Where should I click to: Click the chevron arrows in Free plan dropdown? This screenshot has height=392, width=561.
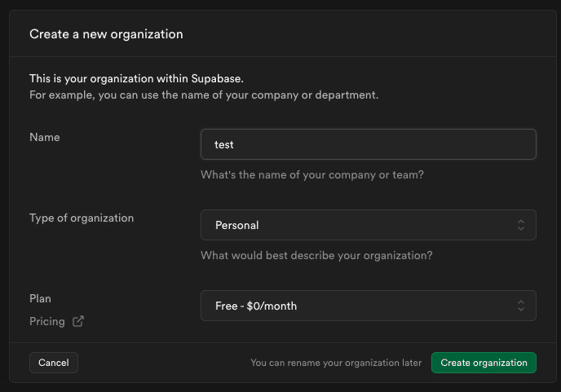(x=521, y=306)
